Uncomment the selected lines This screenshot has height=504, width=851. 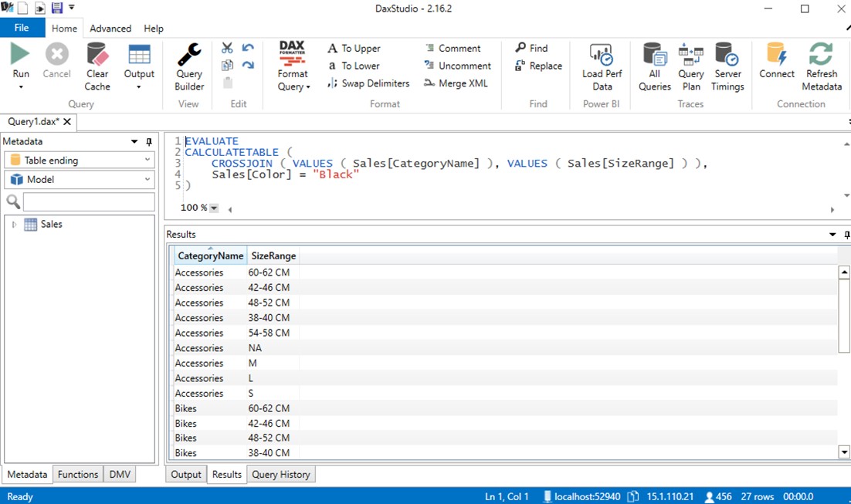click(x=458, y=66)
